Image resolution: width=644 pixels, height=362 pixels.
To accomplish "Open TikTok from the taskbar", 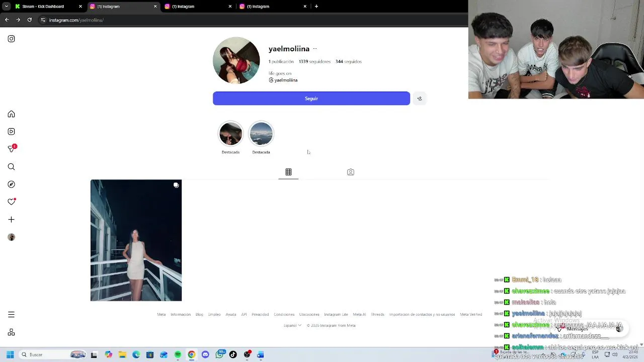I will [x=233, y=354].
